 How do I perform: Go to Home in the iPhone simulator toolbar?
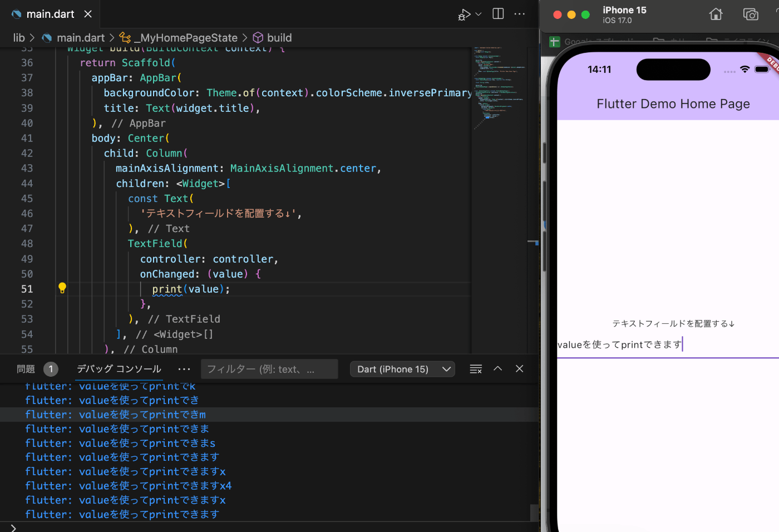coord(716,14)
